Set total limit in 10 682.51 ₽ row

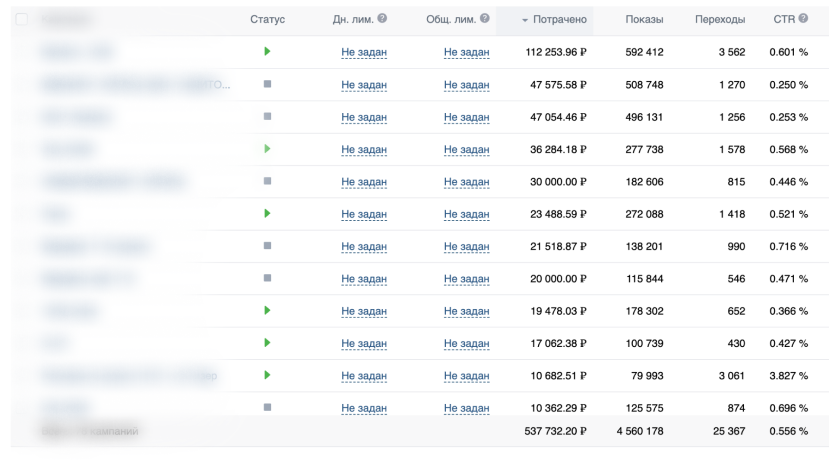[466, 376]
